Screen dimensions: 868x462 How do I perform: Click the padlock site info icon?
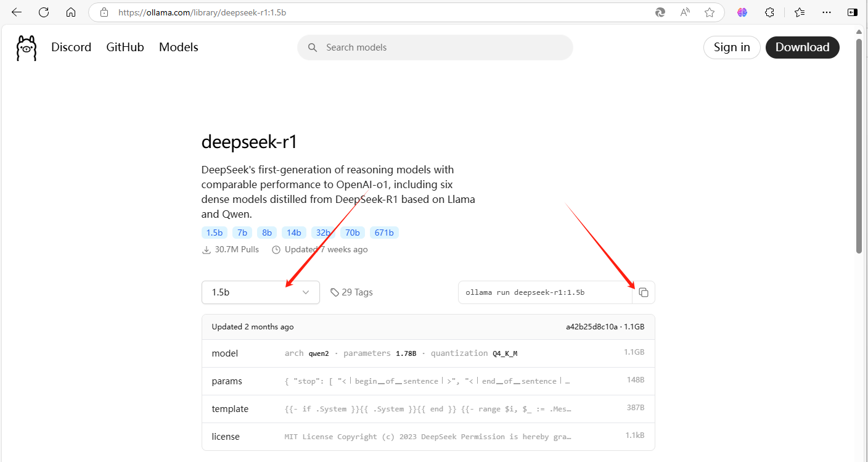104,12
